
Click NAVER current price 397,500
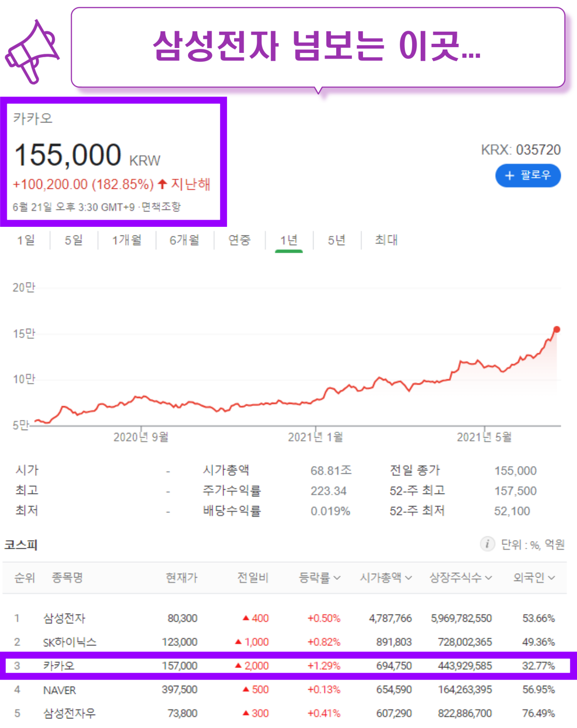click(180, 690)
